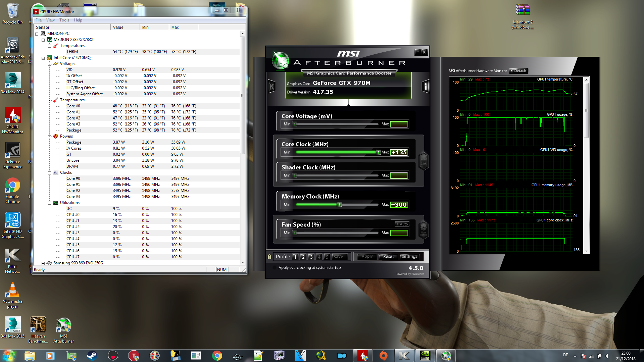Open the Help menu in HWMonitor
The height and width of the screenshot is (362, 644).
(78, 20)
